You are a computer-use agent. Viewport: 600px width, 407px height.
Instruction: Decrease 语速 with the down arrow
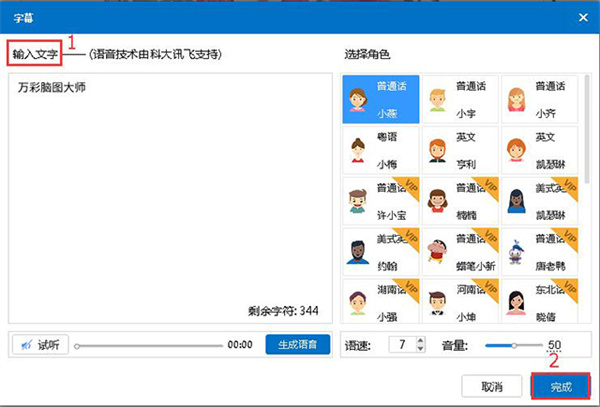tap(421, 348)
